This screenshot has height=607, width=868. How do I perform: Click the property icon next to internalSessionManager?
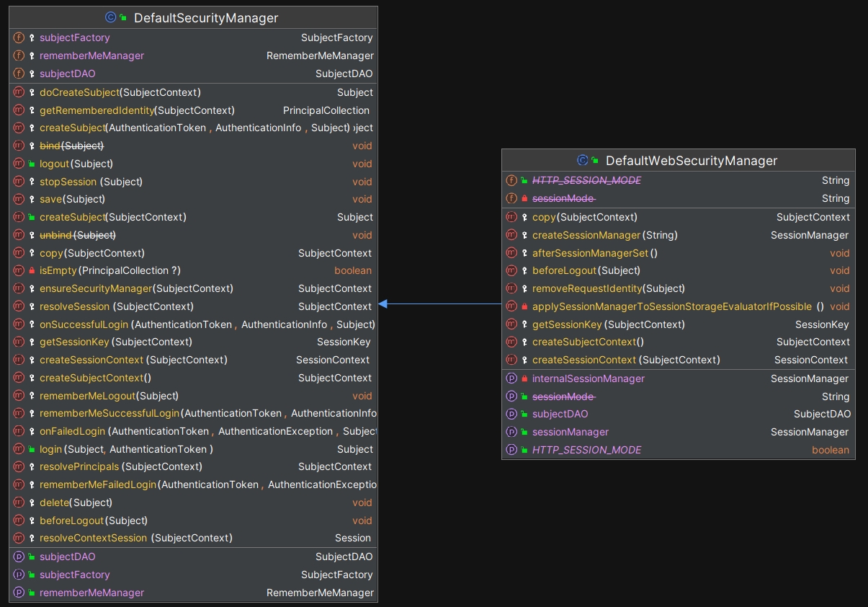(511, 378)
